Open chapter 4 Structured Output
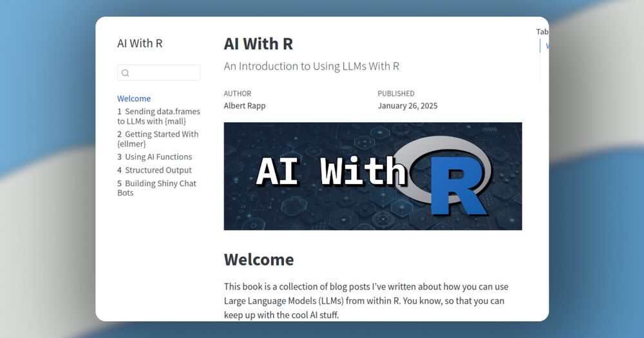Viewport: 644px width, 338px height. pos(155,170)
